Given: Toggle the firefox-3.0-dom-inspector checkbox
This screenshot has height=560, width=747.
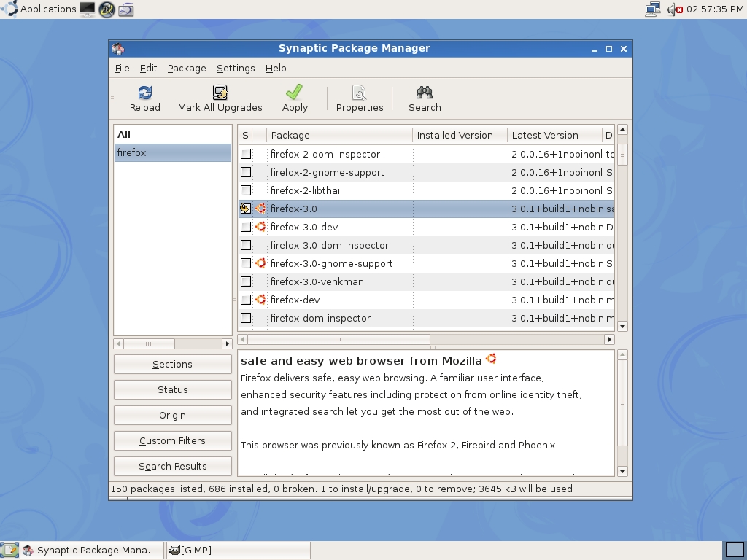Looking at the screenshot, I should click(246, 245).
